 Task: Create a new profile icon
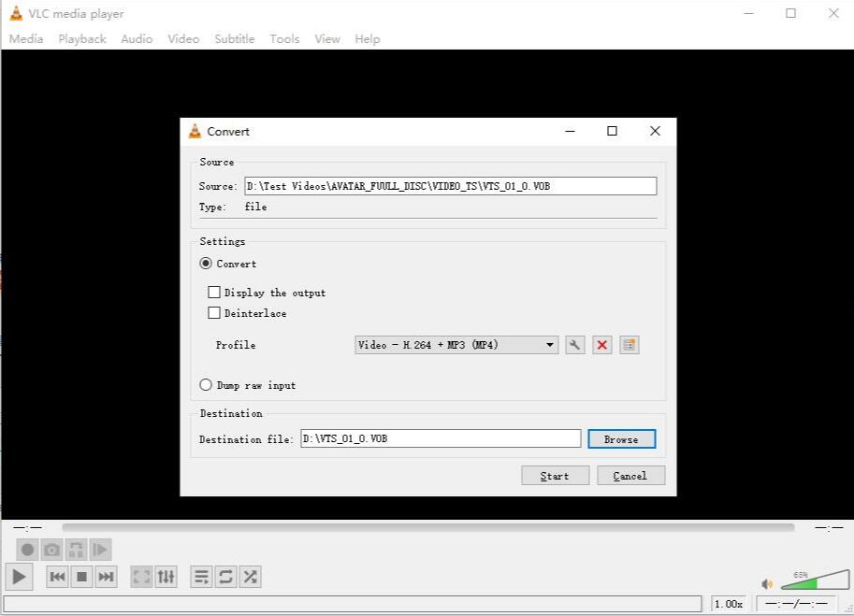630,345
